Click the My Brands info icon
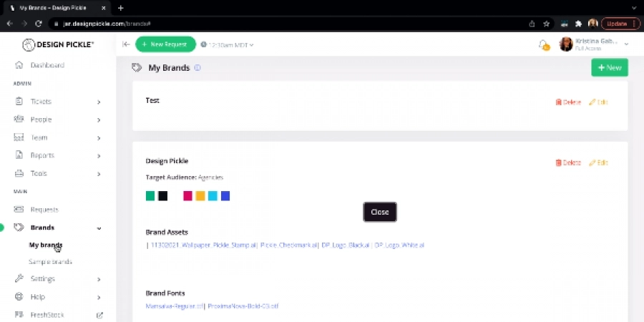This screenshot has width=644, height=322. tap(197, 68)
